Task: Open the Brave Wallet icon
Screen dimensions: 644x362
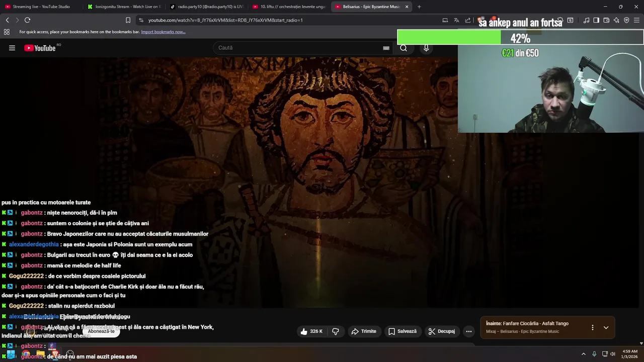Action: 606,20
